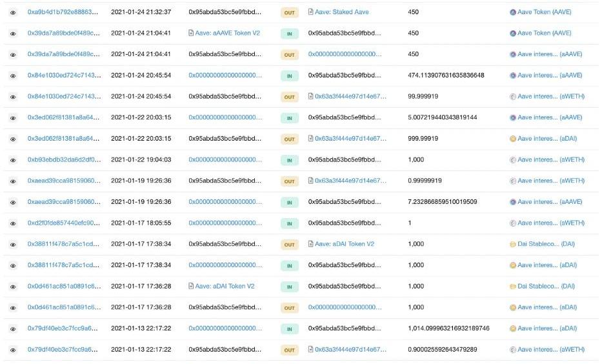This screenshot has height=364, width=602.
Task: Select the timestamp 2021-01-24 21:32:37
Action: (141, 12)
